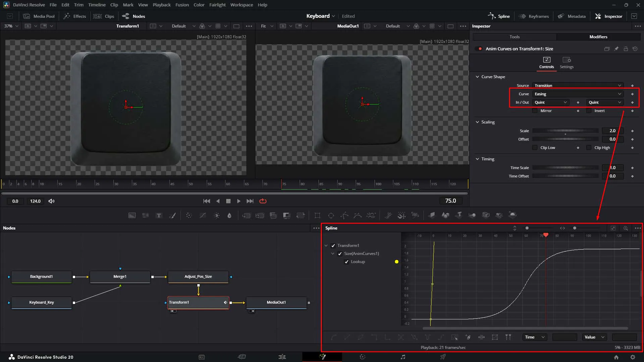Select the Time Stretch tool in Spline
Screen dimensions: 644x362
coord(481,337)
